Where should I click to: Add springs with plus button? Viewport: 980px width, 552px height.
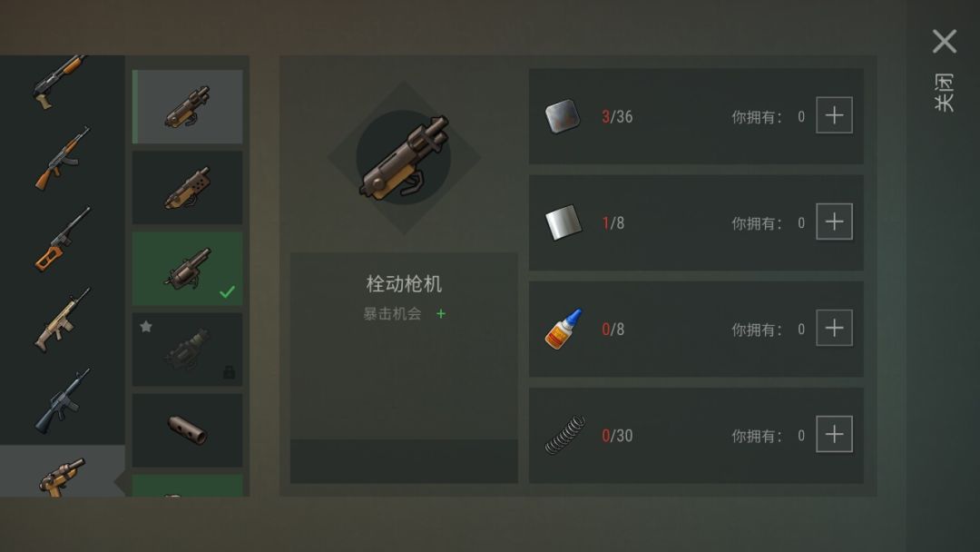point(835,434)
